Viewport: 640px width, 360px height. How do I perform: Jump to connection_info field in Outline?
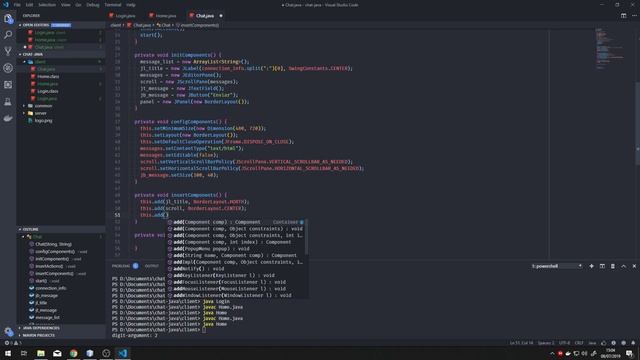click(x=51, y=288)
